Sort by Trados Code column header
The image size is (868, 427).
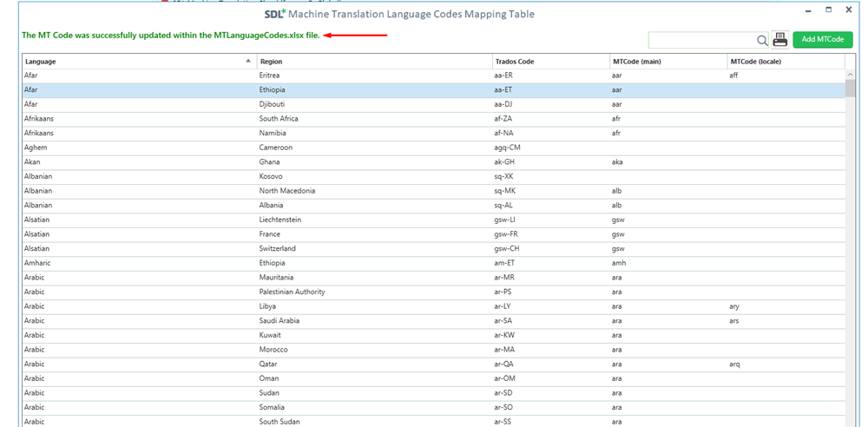pos(550,62)
